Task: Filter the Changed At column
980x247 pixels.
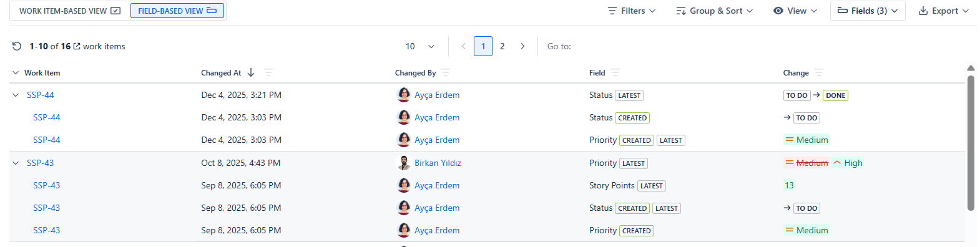Action: 268,73
